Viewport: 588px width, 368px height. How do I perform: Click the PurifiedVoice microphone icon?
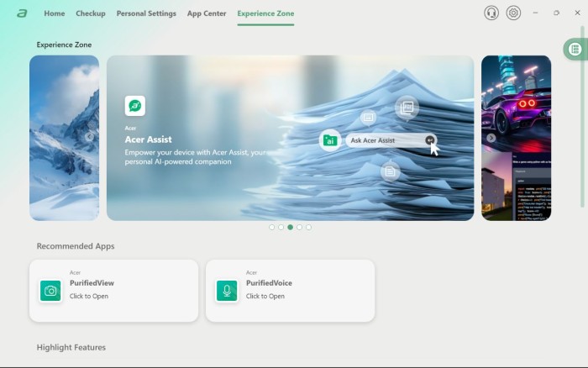(x=227, y=291)
